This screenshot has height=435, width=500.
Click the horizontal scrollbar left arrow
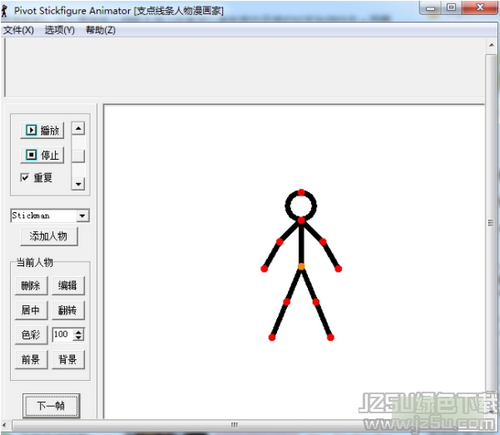click(x=5, y=425)
